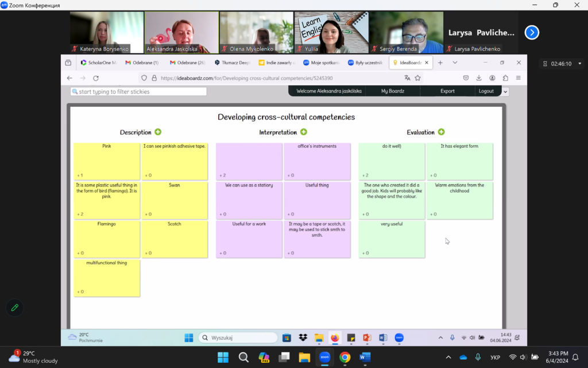Expand the arrow next to Logout
Screen dimensions: 588x368
pos(505,91)
